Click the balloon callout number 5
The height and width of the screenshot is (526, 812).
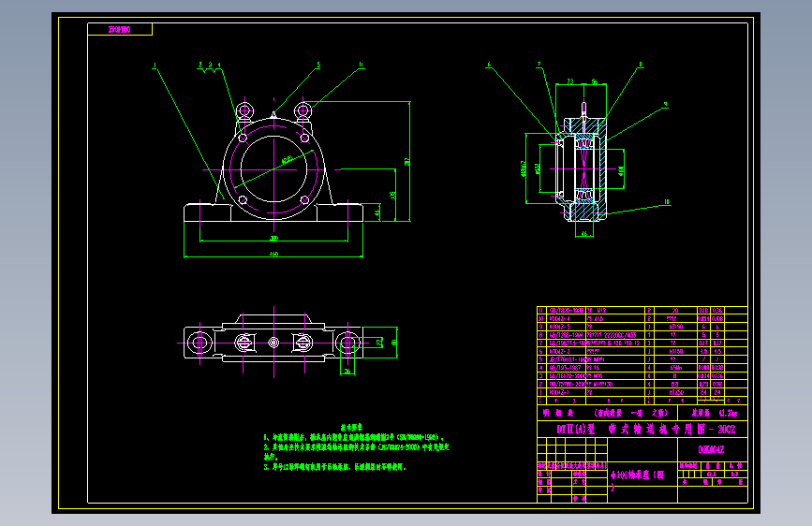pyautogui.click(x=318, y=65)
